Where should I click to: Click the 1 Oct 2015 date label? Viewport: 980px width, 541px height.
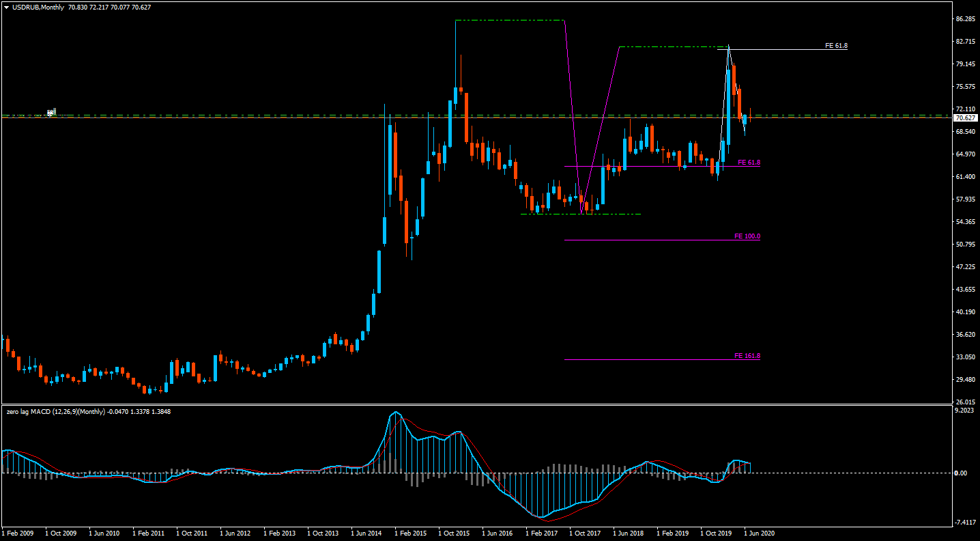tap(455, 533)
